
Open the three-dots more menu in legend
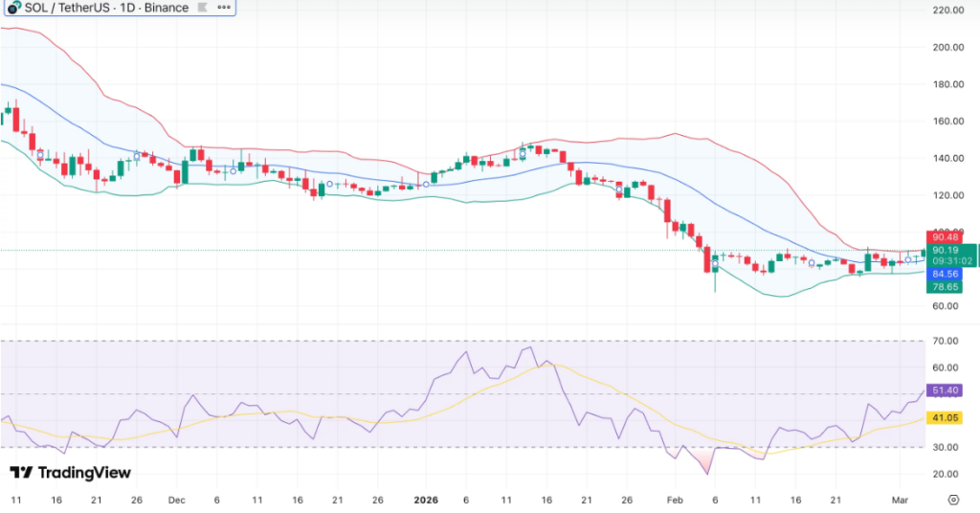click(223, 8)
